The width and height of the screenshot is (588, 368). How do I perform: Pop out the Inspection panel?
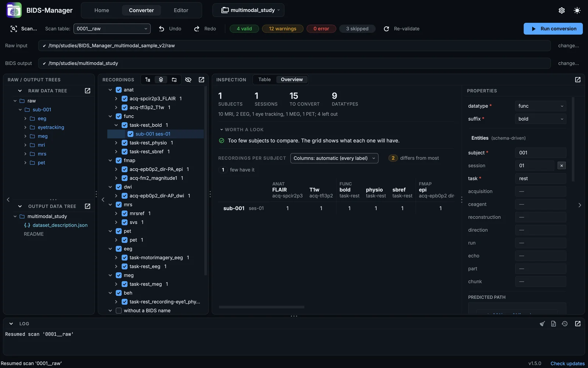pyautogui.click(x=578, y=79)
